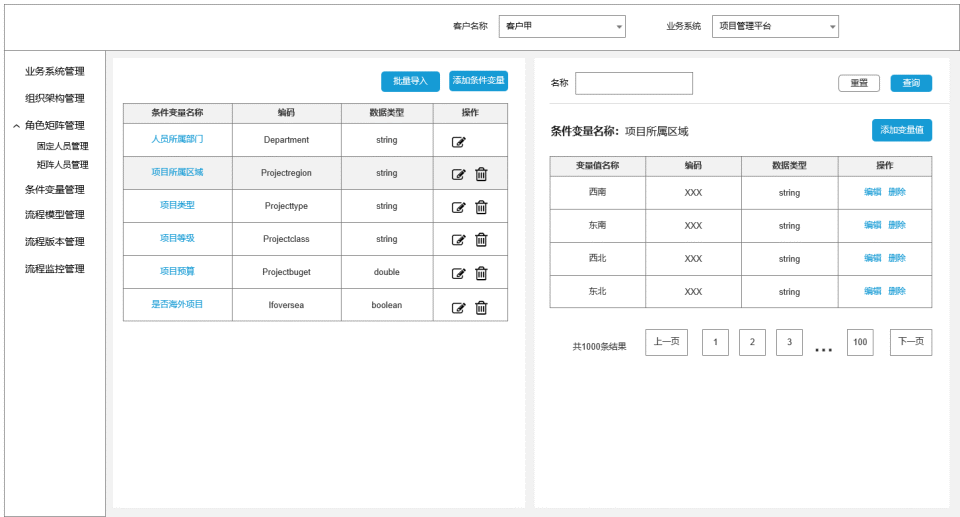The height and width of the screenshot is (517, 960).
Task: Click the 变量值名称 column header
Action: pos(598,166)
